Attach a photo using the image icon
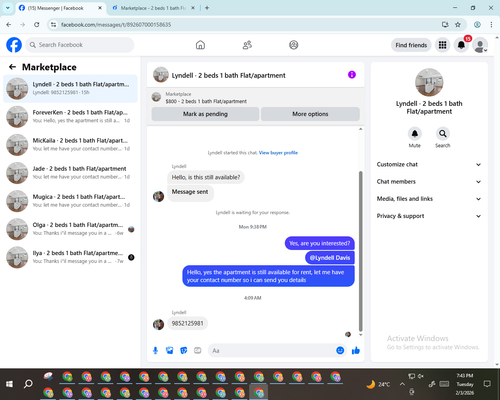 (170, 350)
